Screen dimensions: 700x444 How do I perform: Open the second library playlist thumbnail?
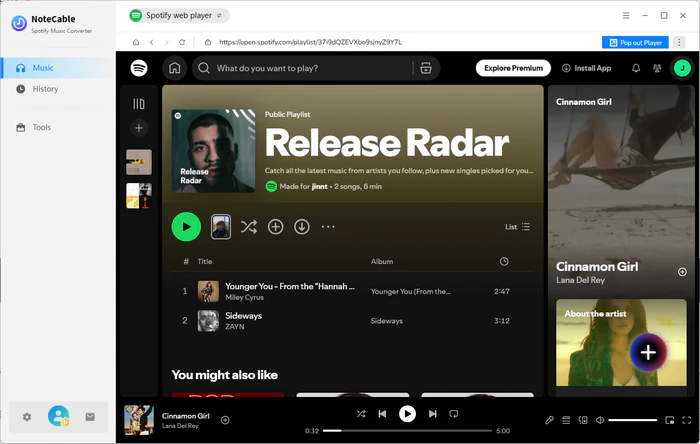pyautogui.click(x=139, y=196)
